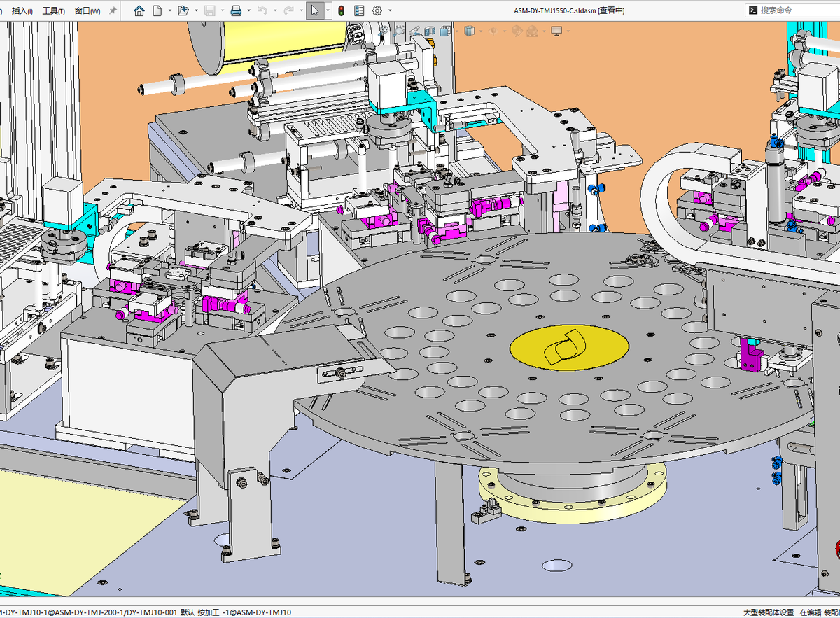
Task: Select the yellow logo disc on turntable
Action: point(568,347)
